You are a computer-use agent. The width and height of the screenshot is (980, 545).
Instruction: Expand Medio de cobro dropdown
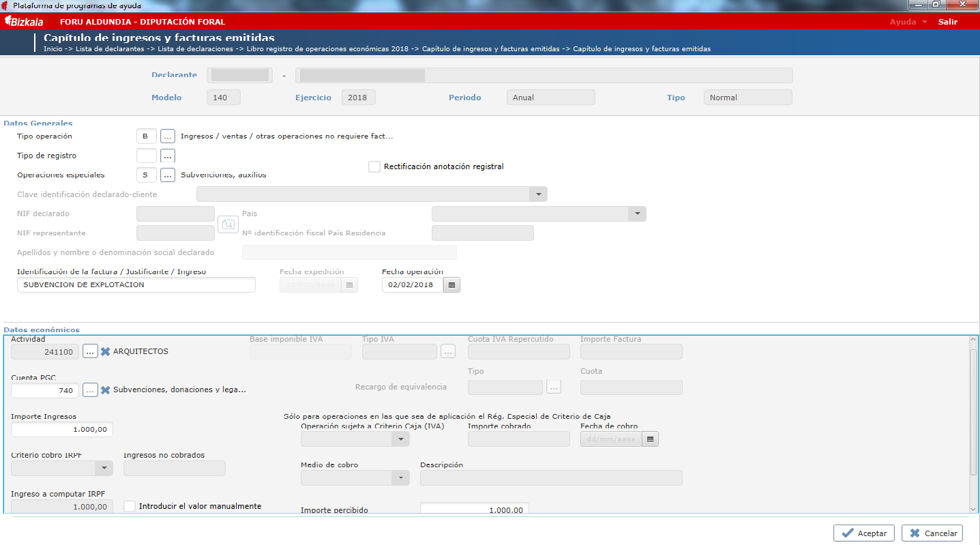[x=401, y=477]
